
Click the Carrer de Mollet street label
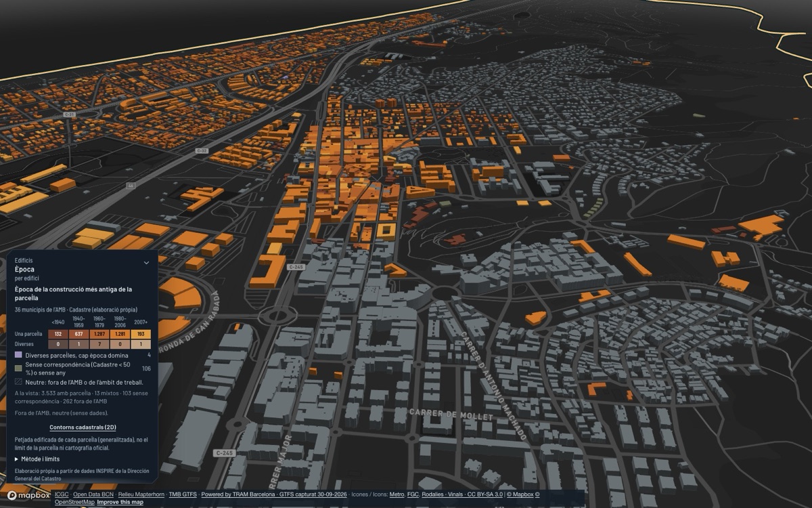pyautogui.click(x=451, y=413)
